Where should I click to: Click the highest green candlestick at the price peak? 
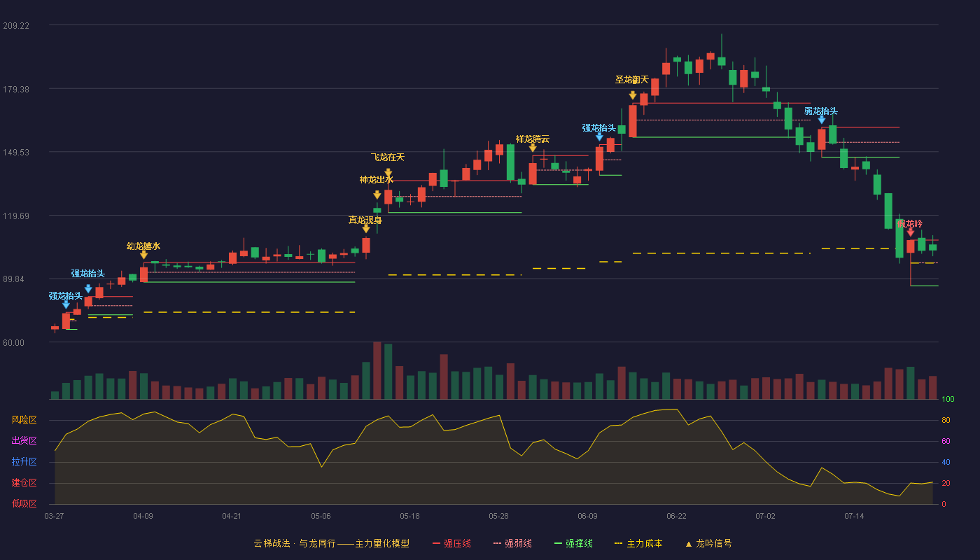[722, 61]
